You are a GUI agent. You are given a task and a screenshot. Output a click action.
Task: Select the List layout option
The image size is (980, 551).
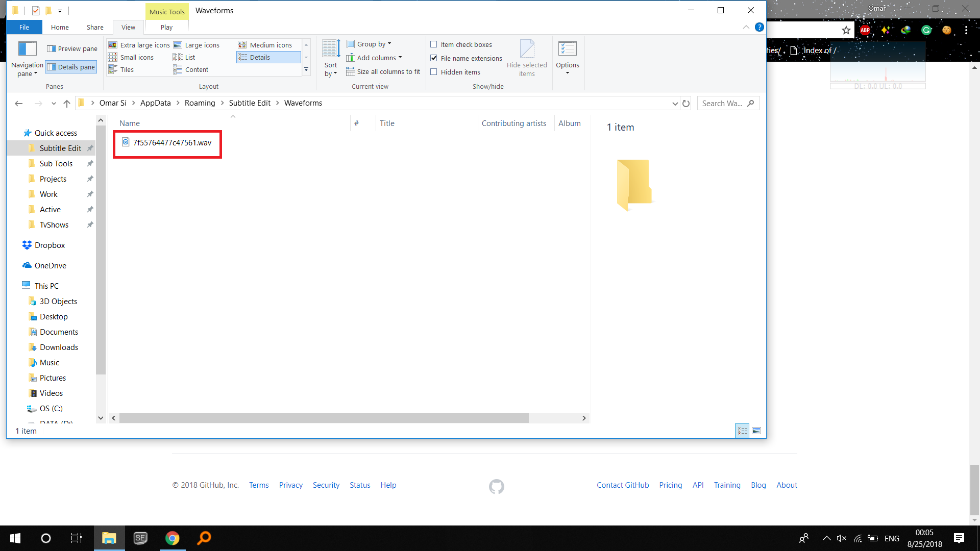[x=184, y=57]
